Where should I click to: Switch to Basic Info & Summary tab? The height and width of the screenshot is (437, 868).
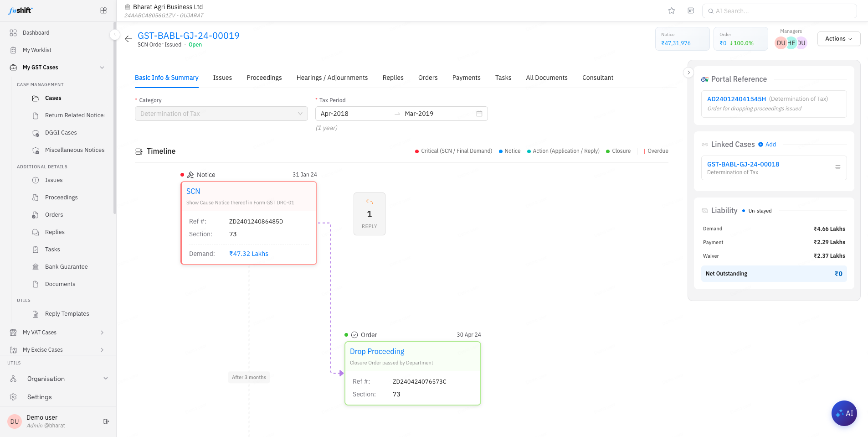point(167,78)
